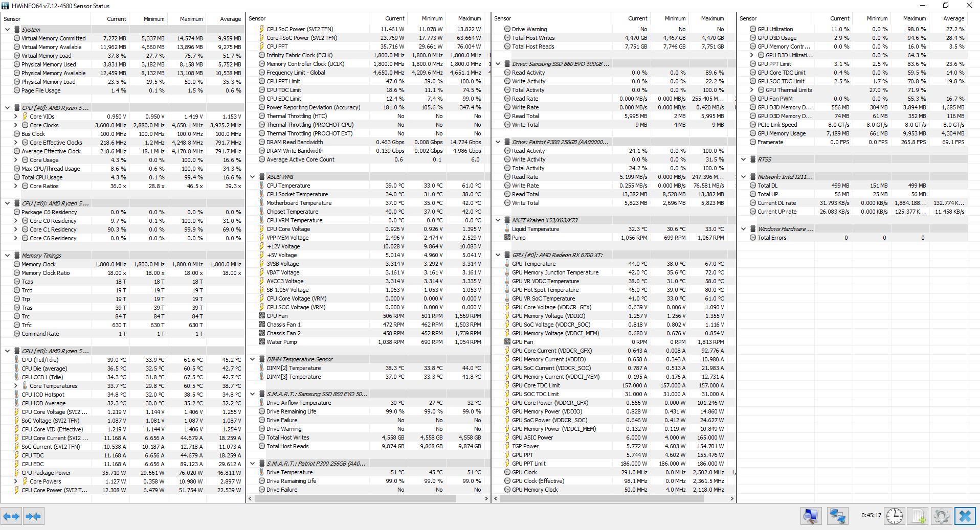980x530 pixels.
Task: Click the shrink columns inward-arrows button
Action: (33, 516)
